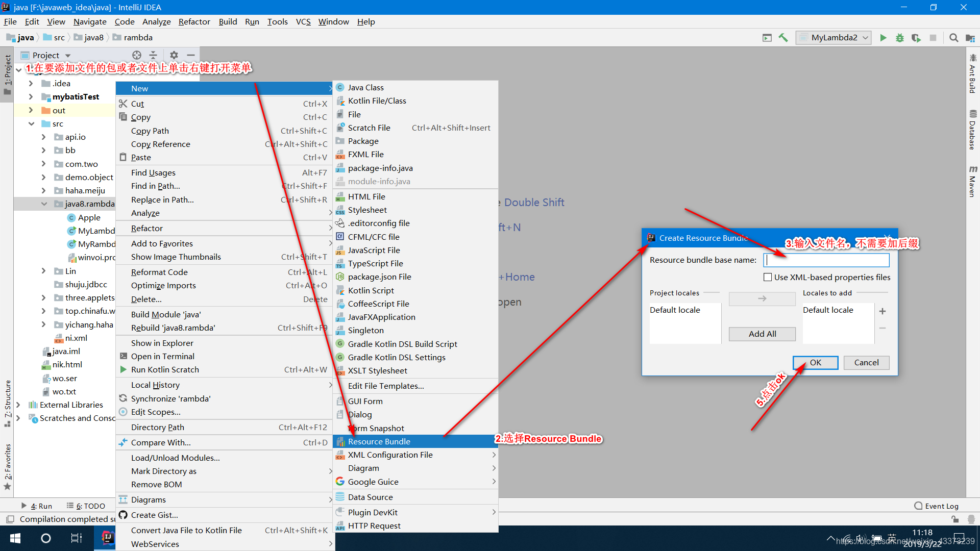Click Collapse All icon in Project panel
The width and height of the screenshot is (980, 551).
(153, 55)
